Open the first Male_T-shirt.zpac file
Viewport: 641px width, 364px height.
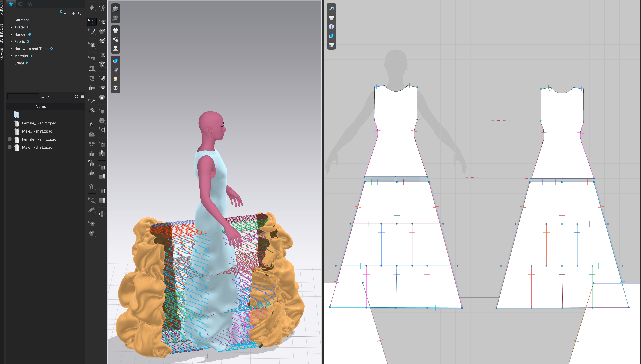pos(37,131)
